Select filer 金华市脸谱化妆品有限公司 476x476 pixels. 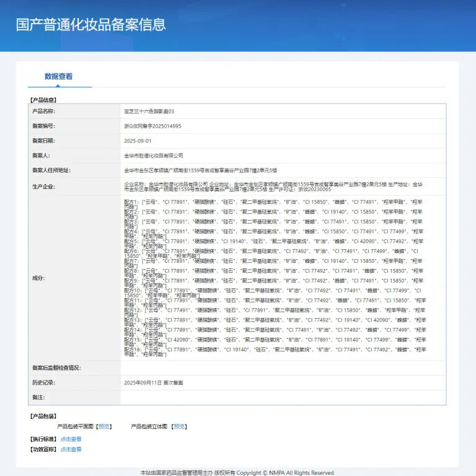154,156
